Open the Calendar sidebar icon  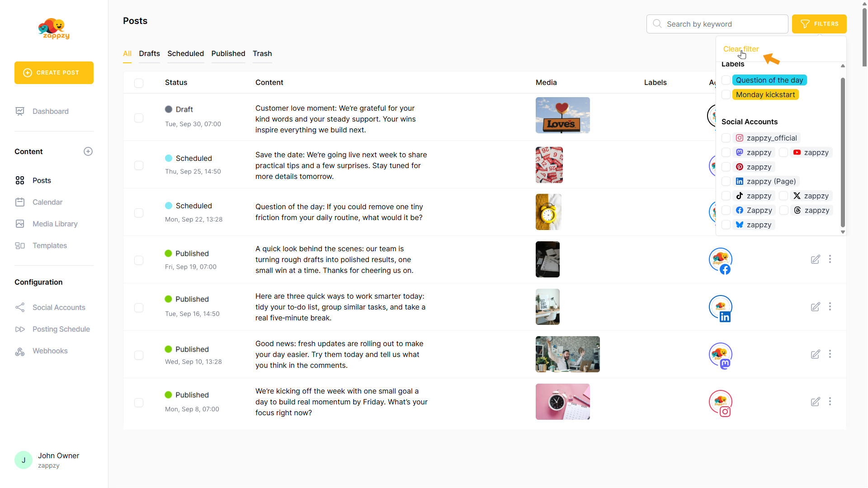20,202
